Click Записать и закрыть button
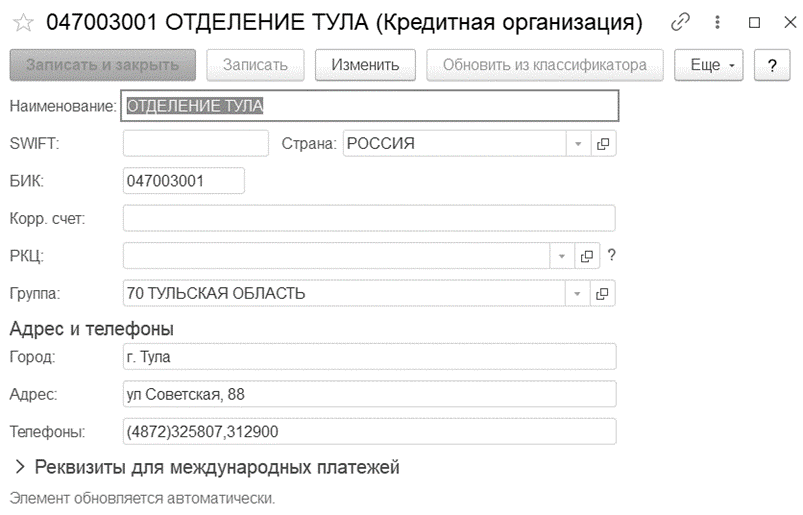The image size is (803, 515). tap(103, 65)
